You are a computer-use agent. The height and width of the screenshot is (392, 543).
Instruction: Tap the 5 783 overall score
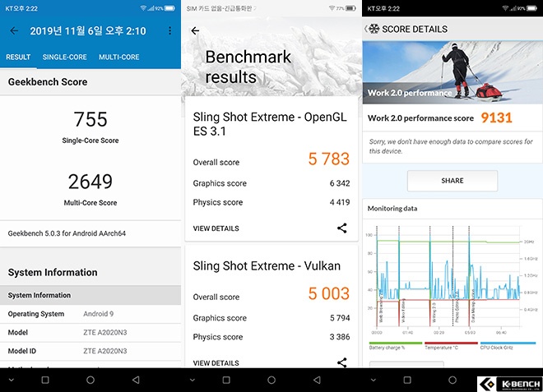click(x=328, y=159)
